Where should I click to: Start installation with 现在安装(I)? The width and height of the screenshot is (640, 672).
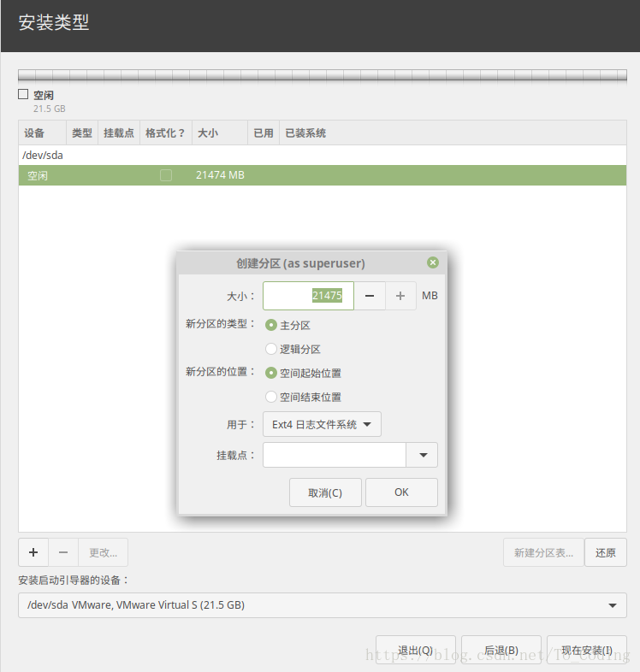coord(587,650)
